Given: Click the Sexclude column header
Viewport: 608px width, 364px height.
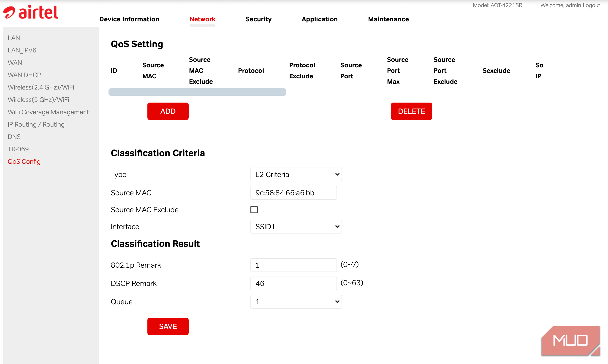Looking at the screenshot, I should point(496,71).
